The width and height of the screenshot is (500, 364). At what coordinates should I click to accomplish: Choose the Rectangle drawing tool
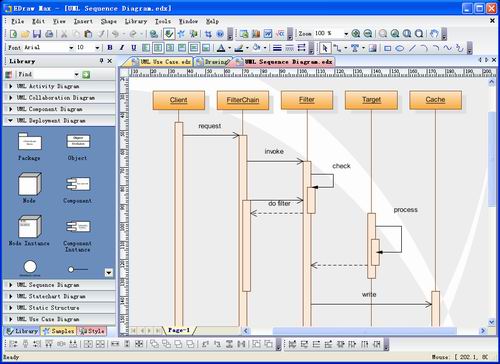(x=388, y=48)
